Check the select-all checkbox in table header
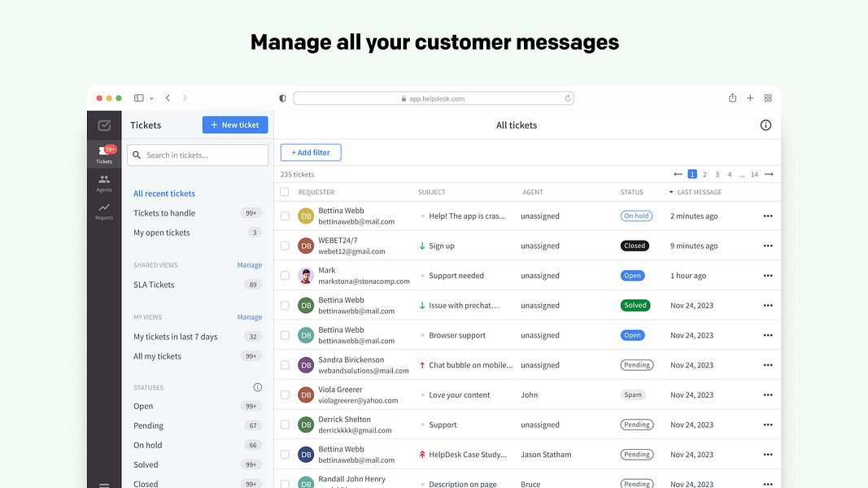The width and height of the screenshot is (868, 488). pyautogui.click(x=284, y=191)
